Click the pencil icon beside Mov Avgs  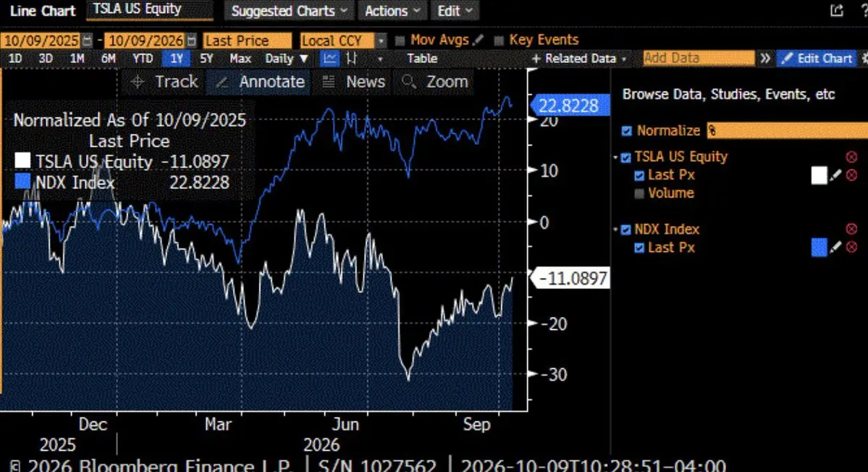(x=479, y=40)
